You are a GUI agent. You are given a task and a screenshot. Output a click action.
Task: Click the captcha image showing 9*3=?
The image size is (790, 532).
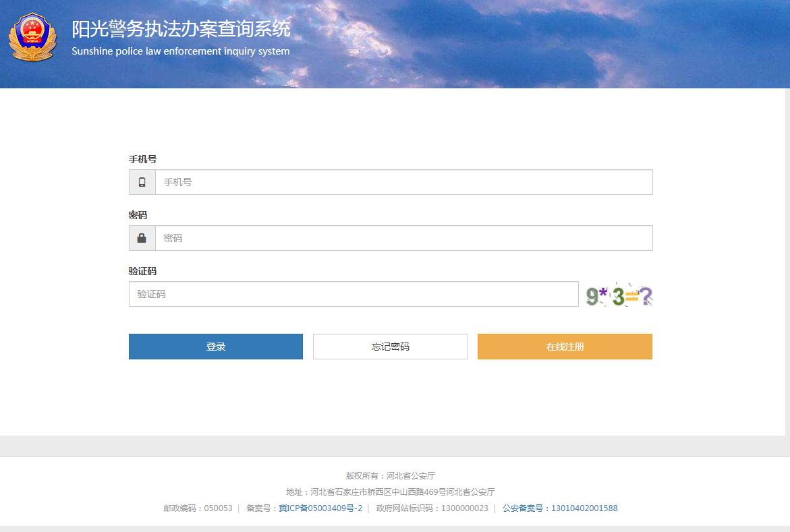coord(617,294)
